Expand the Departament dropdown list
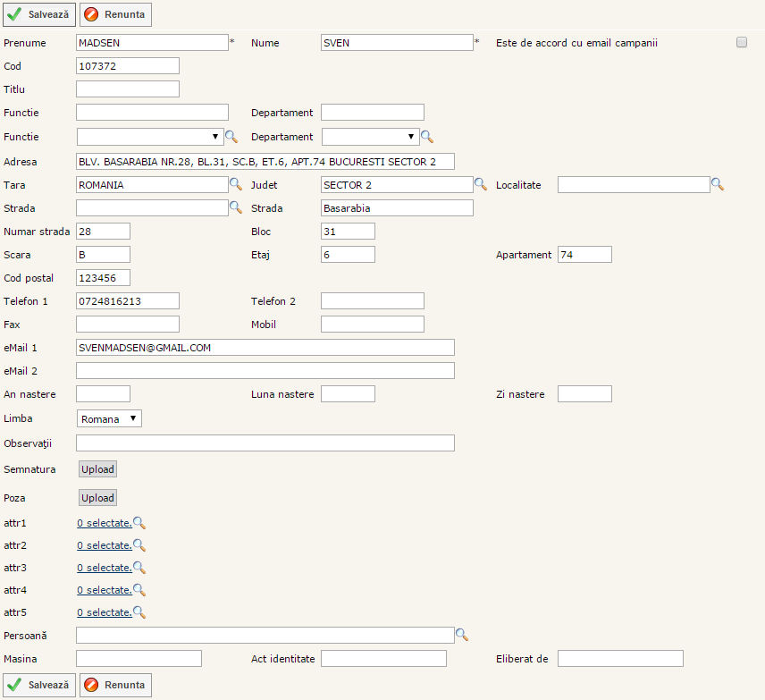 coord(371,137)
